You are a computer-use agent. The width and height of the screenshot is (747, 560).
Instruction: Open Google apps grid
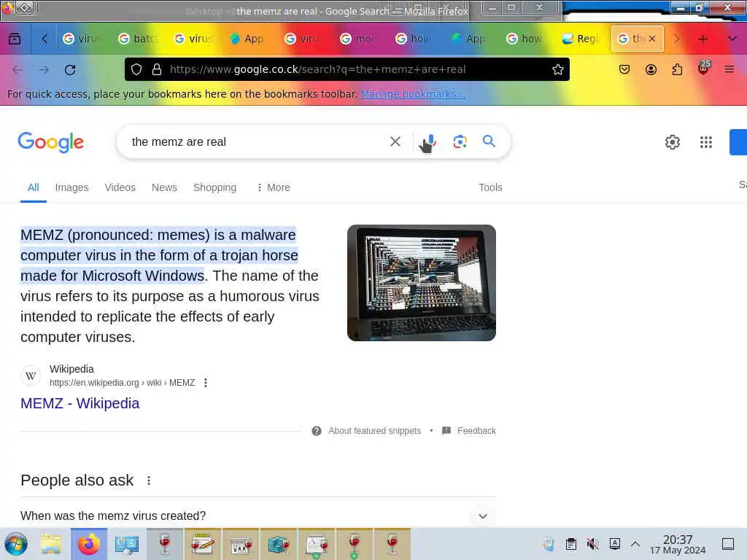706,142
